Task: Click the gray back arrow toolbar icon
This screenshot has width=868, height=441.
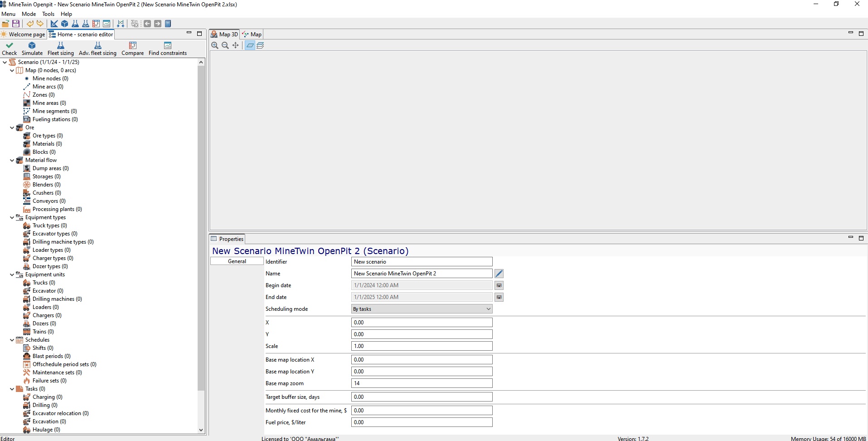Action: (147, 24)
